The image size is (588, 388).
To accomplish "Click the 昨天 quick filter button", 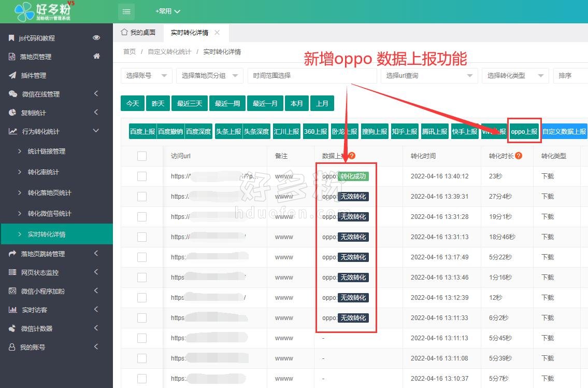I will (158, 103).
